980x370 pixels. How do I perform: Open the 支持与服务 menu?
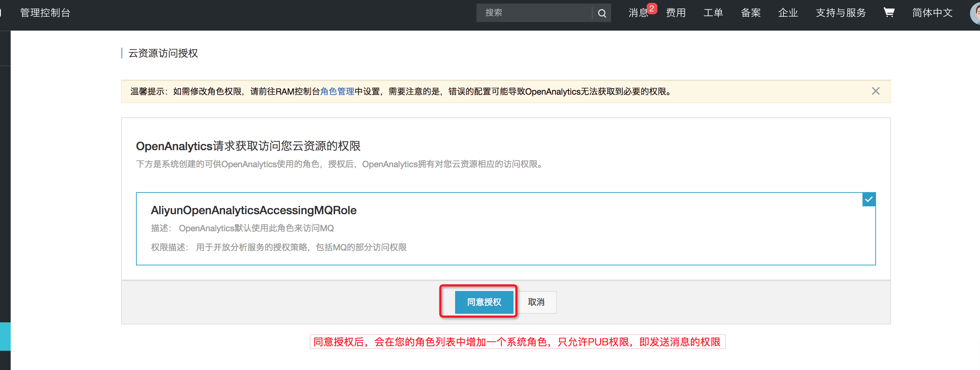[x=841, y=13]
